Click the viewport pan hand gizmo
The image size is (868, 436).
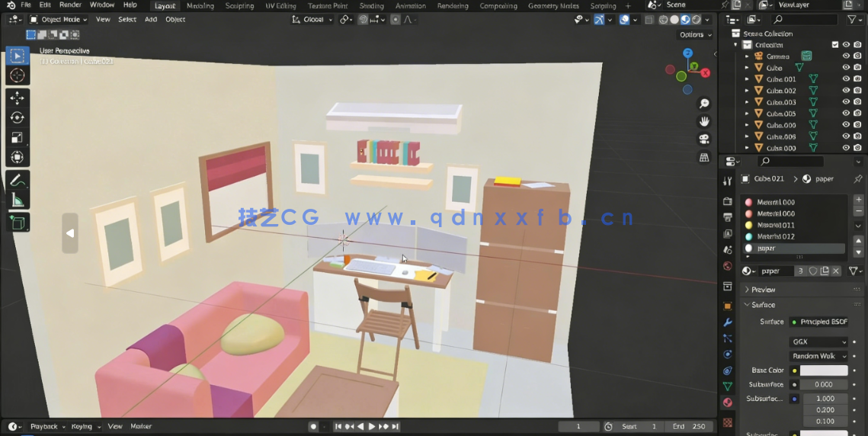coord(704,121)
